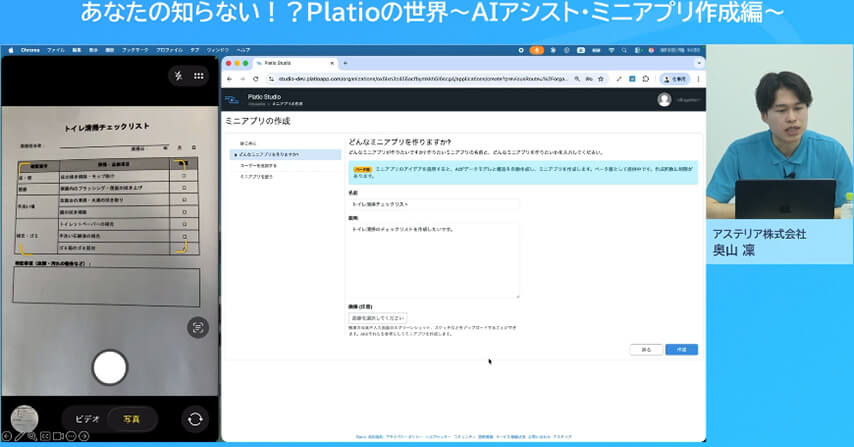Screen dimensions: 854x447
Task: Click the browser reload icon
Action: click(256, 78)
